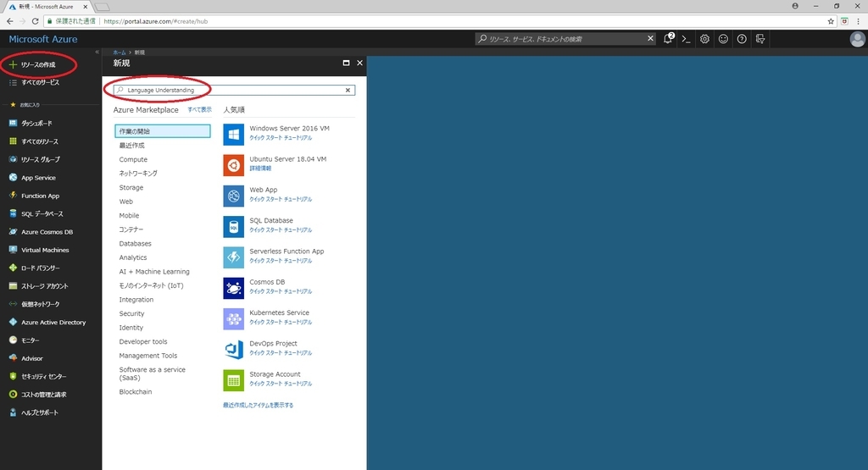Click リソースの作成 in the sidebar
Image resolution: width=868 pixels, height=470 pixels.
pos(37,64)
